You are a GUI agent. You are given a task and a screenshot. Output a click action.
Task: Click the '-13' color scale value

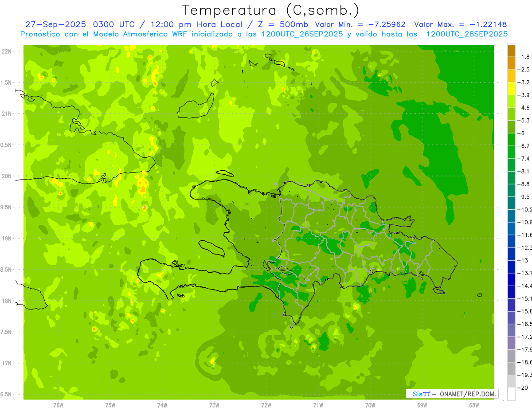coord(523,260)
